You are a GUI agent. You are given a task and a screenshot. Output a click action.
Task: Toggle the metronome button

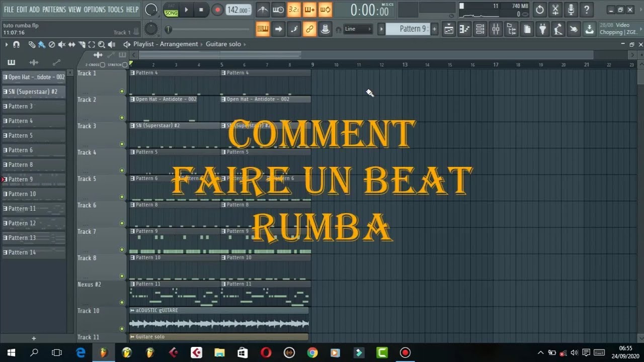pyautogui.click(x=263, y=10)
